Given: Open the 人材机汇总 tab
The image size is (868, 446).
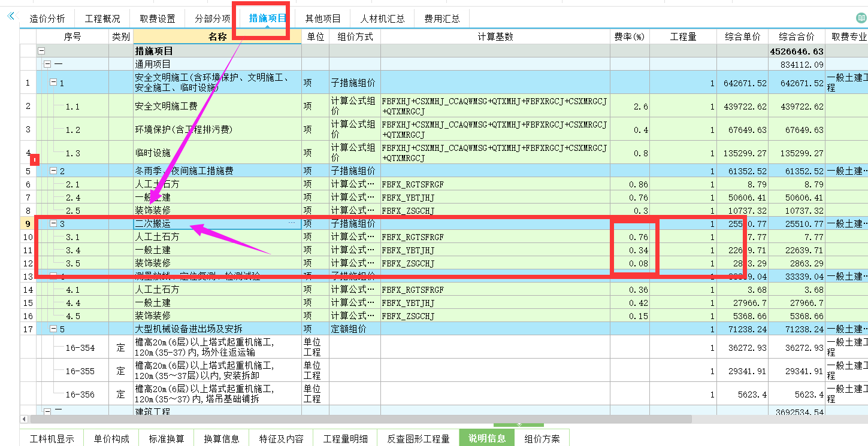Looking at the screenshot, I should point(382,19).
